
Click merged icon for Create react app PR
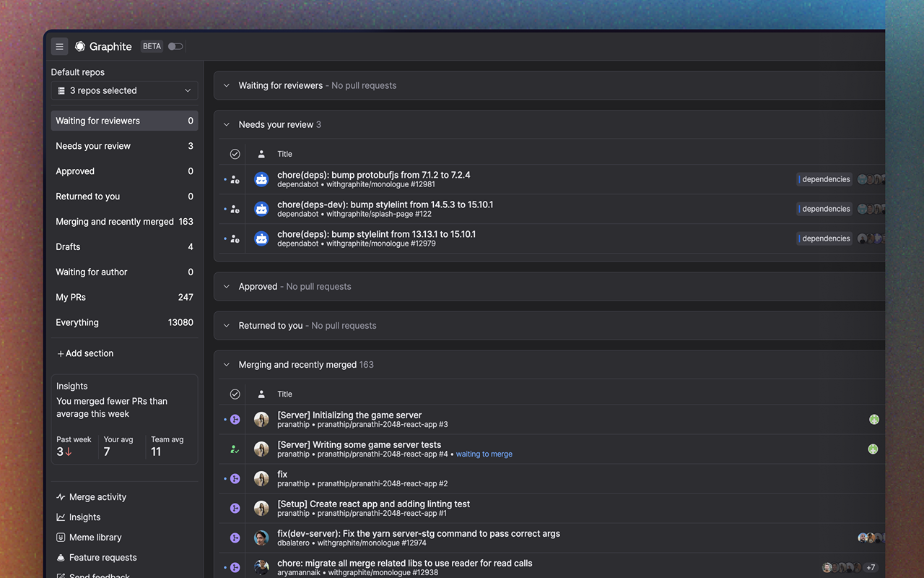[x=235, y=508]
